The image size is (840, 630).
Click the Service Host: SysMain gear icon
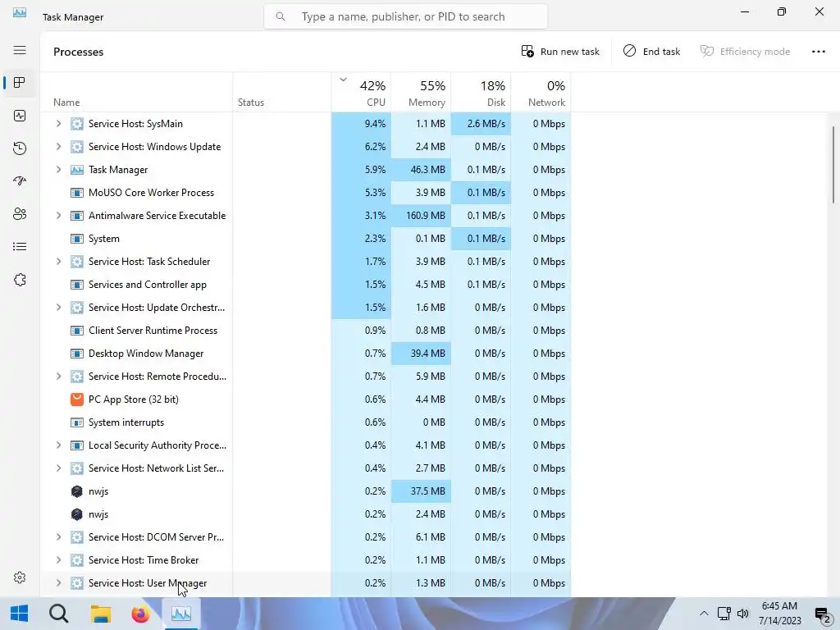(77, 124)
